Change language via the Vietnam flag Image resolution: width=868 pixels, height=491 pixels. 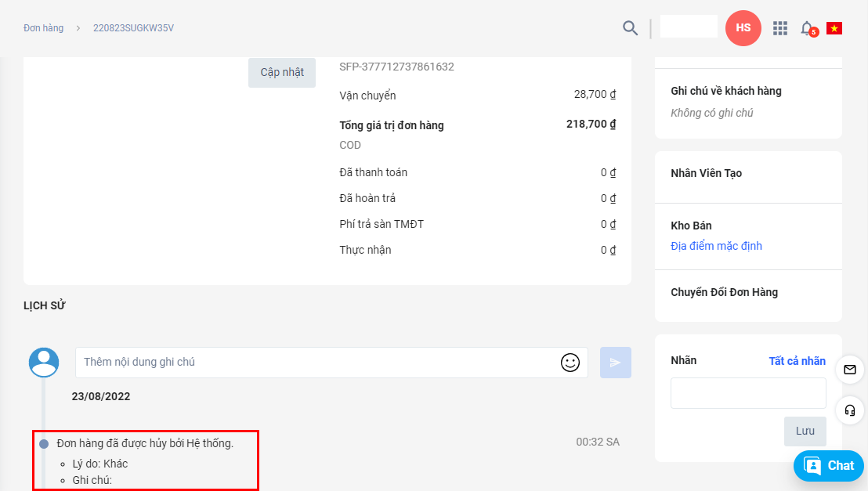point(834,28)
